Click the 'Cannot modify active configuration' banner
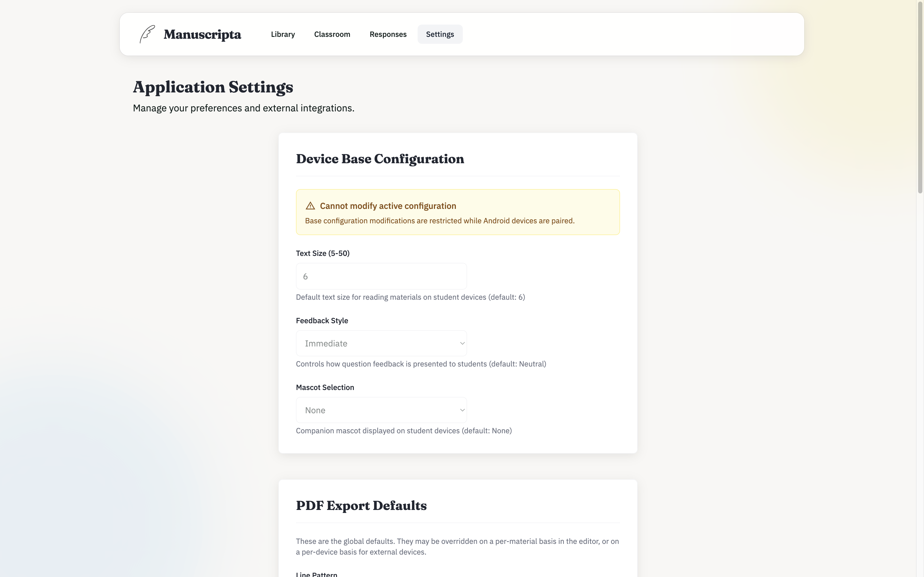 point(458,212)
